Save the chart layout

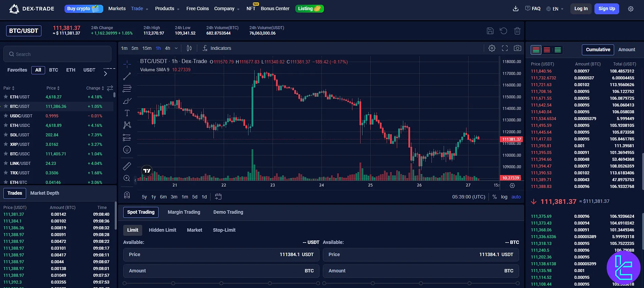(490, 31)
